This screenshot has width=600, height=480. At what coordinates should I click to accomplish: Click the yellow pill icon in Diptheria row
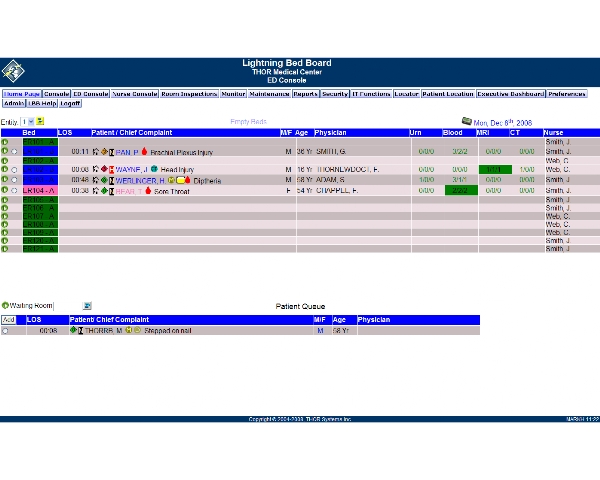180,180
